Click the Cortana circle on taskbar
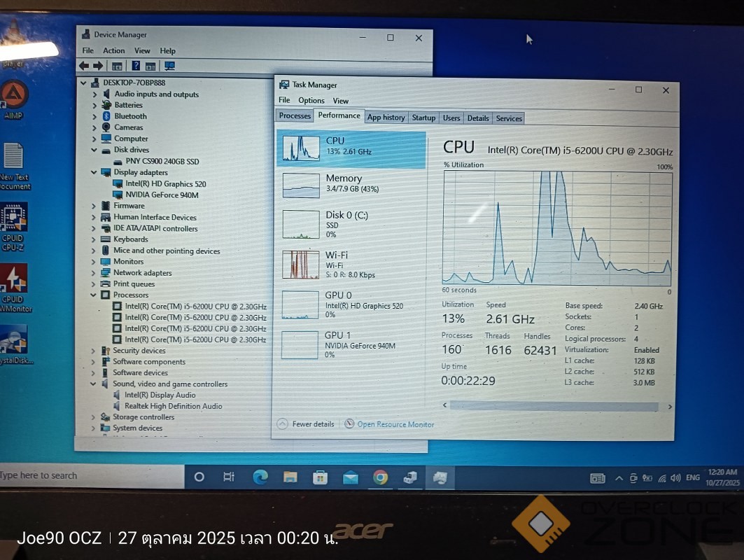 pos(199,477)
